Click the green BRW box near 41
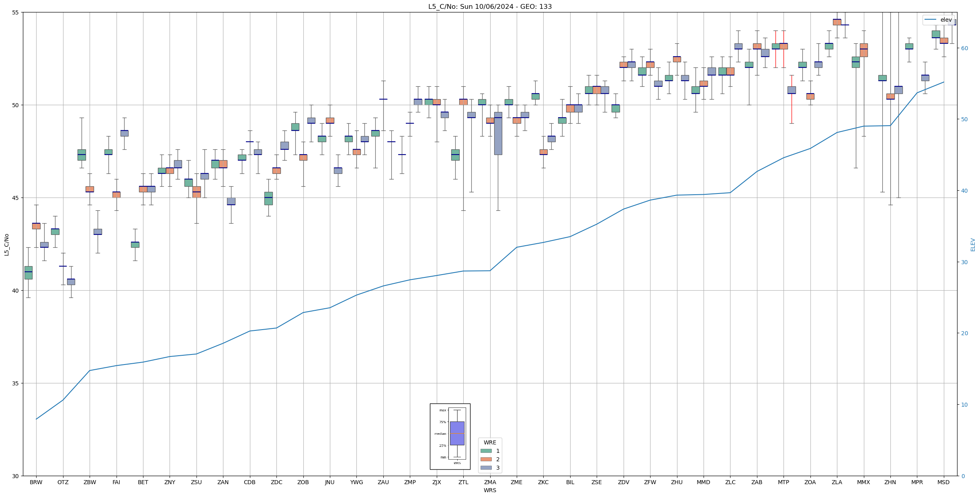Image resolution: width=980 pixels, height=497 pixels. [x=28, y=273]
